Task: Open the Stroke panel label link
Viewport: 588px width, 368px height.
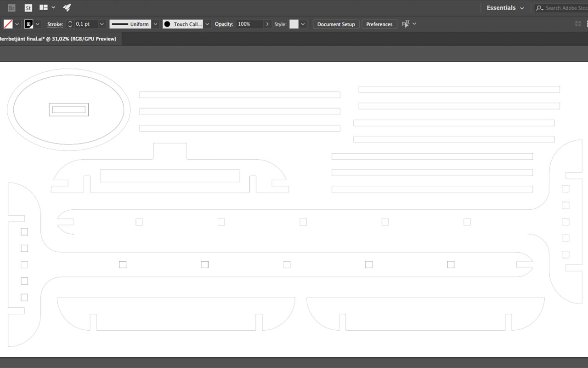Action: tap(55, 24)
